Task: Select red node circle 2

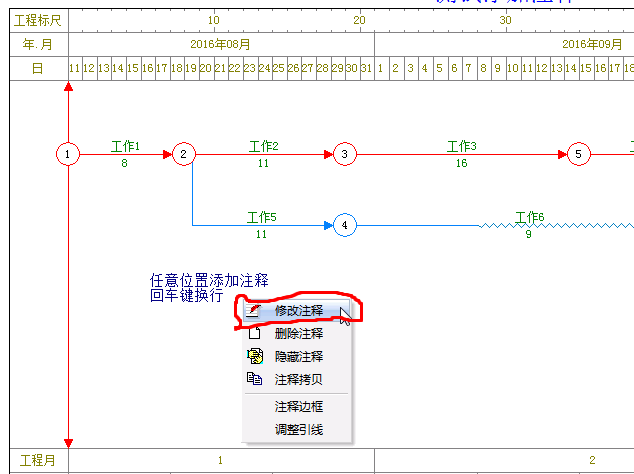Action: pyautogui.click(x=182, y=154)
